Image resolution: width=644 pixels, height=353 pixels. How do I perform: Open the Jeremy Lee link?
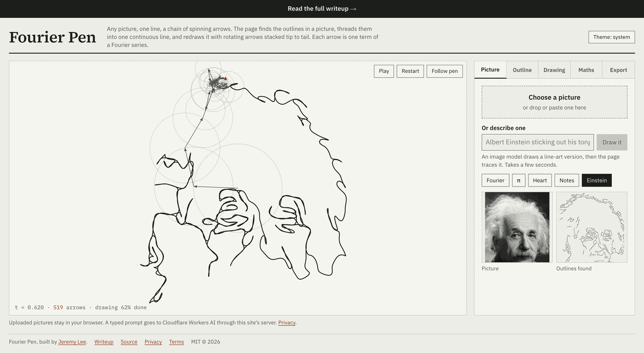click(x=72, y=342)
